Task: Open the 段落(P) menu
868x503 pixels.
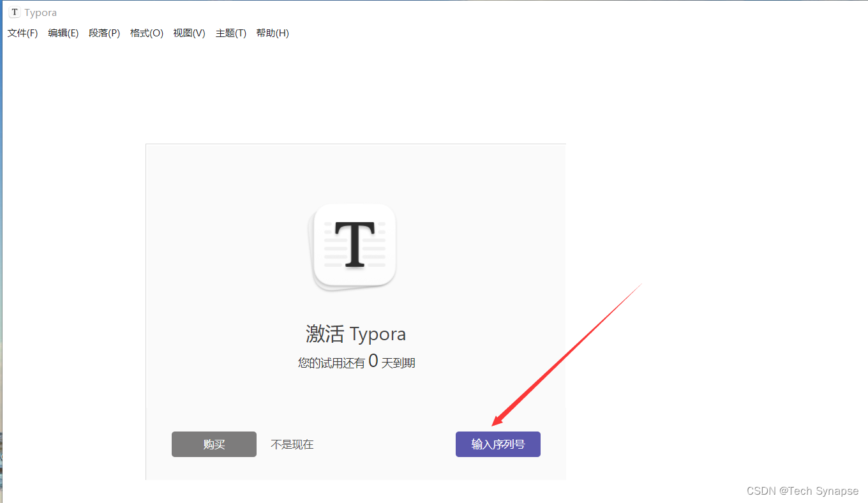Action: click(105, 33)
